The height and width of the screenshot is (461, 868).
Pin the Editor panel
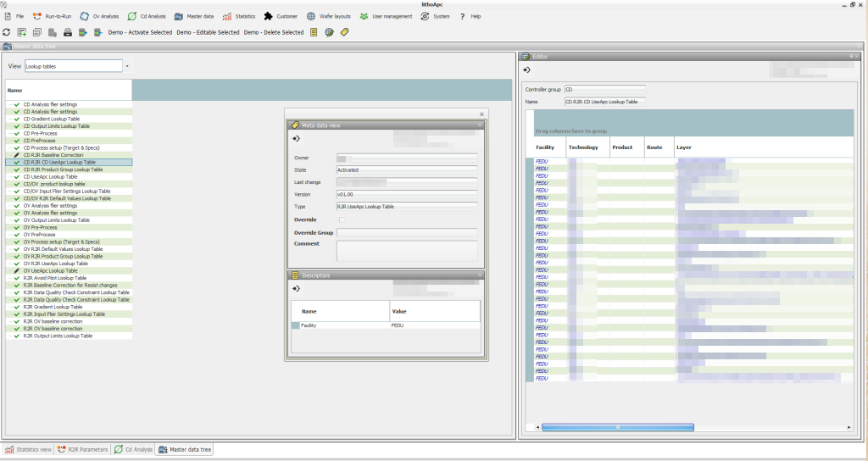(851, 56)
